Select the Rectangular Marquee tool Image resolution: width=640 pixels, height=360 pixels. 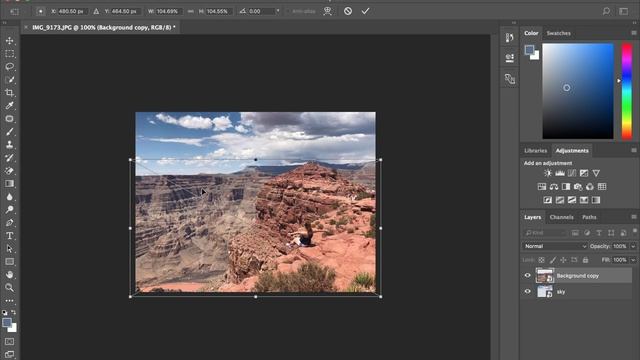coord(9,54)
